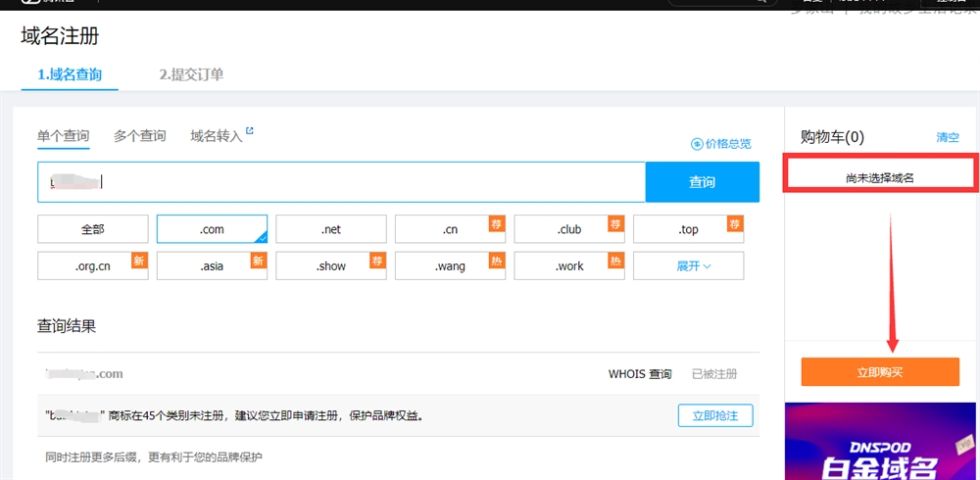
Task: Expand more suffixes with 展开
Action: (688, 265)
